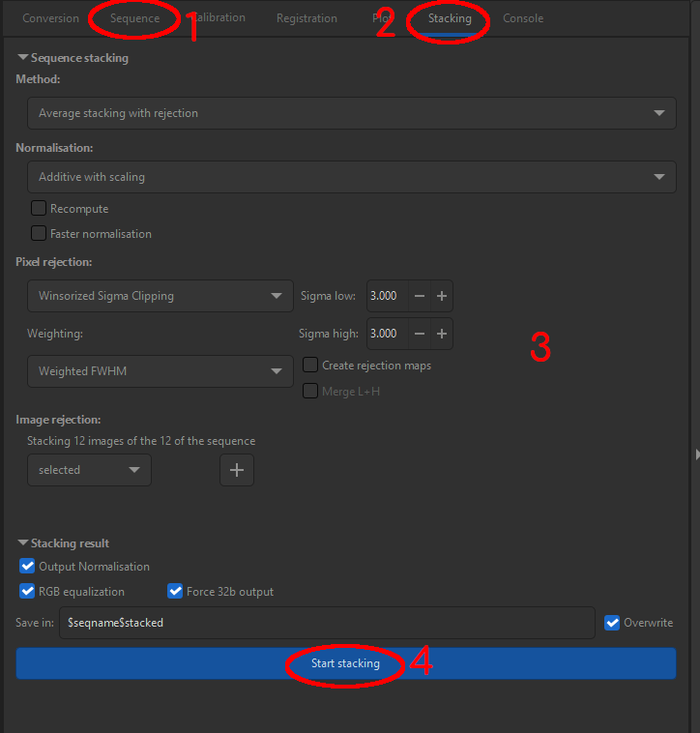Open the Normalisation dropdown
Viewport: 700px width, 733px height.
(351, 177)
